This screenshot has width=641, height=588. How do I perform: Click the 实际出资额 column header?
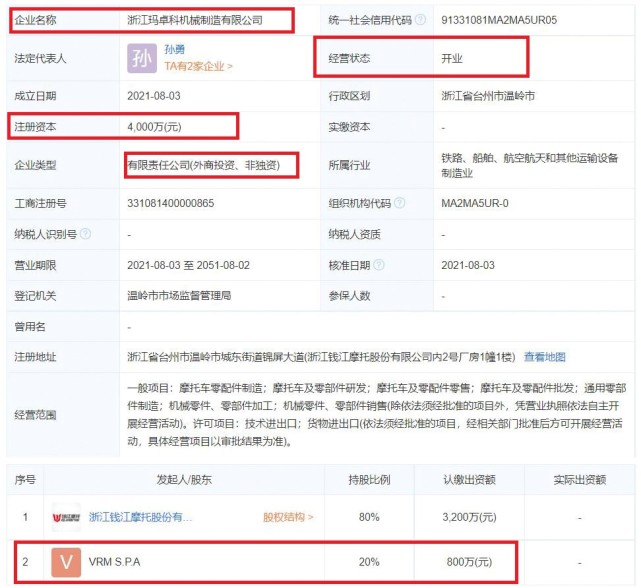580,480
